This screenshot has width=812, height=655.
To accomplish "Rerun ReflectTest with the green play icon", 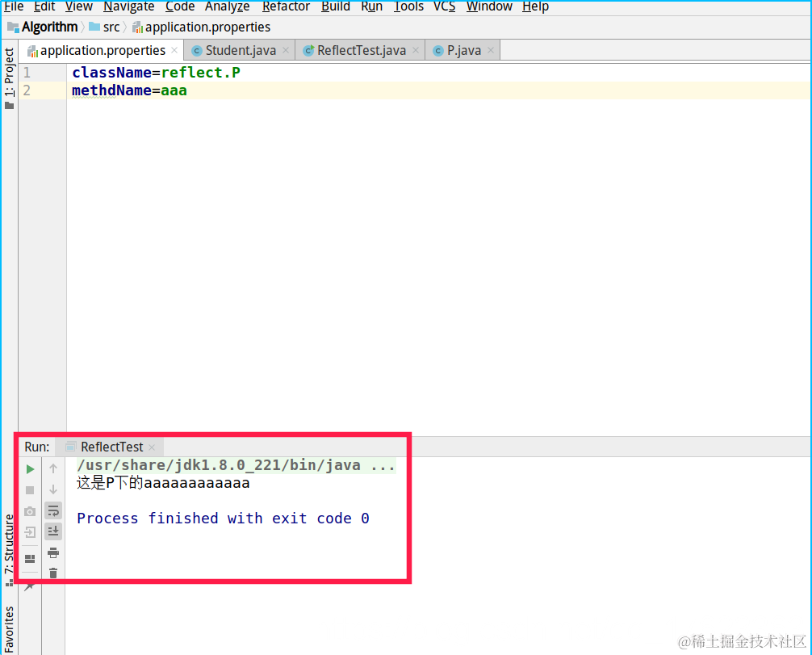I will 30,469.
